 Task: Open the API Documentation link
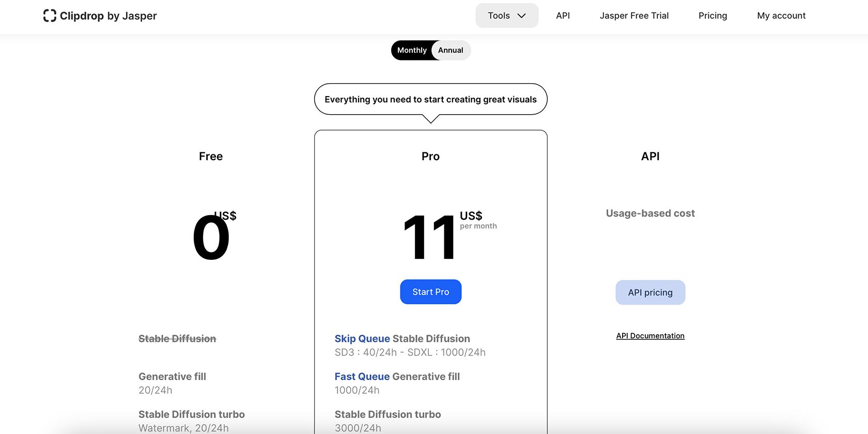click(650, 336)
